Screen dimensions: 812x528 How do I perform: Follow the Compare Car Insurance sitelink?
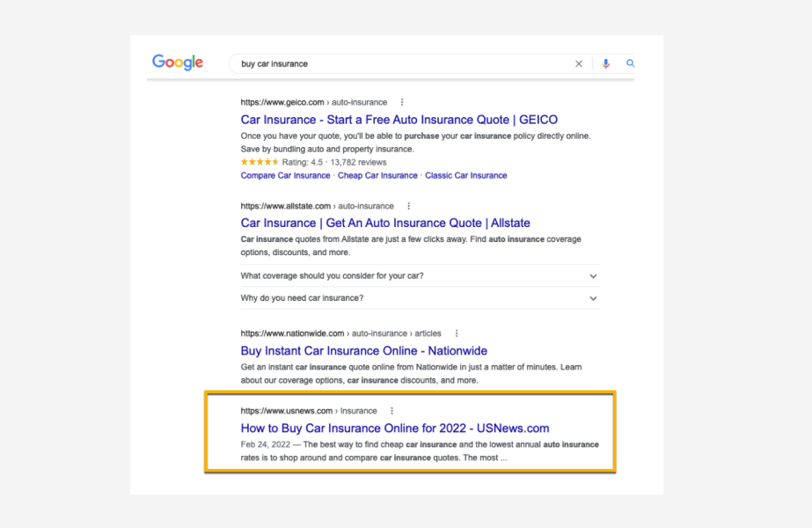coord(285,175)
